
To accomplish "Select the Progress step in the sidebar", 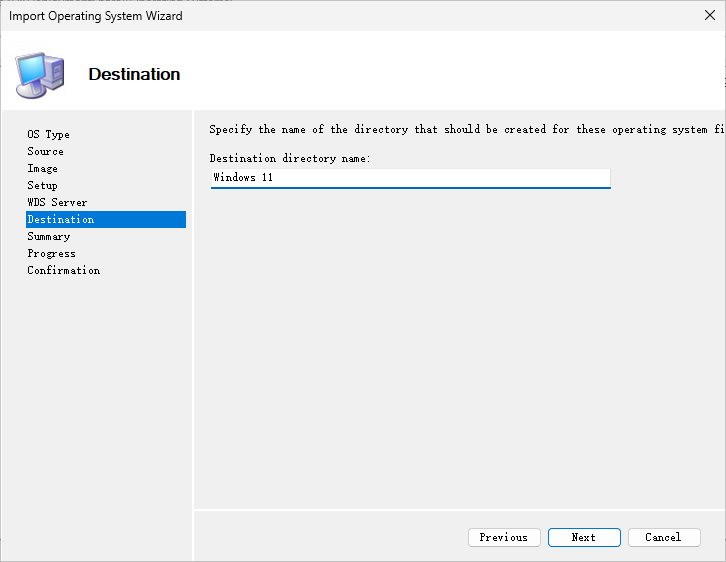I will (51, 253).
